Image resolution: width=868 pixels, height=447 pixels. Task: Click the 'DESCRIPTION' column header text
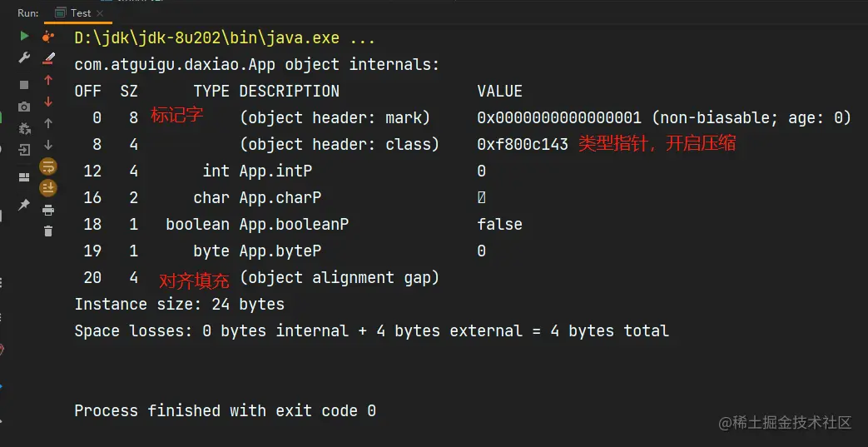(289, 91)
